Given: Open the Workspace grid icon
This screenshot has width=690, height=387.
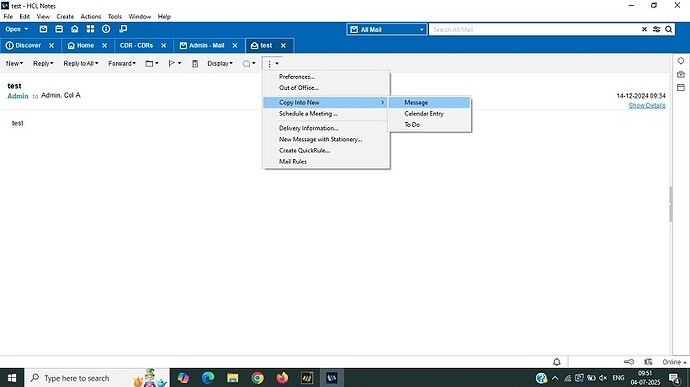Looking at the screenshot, I should [90, 29].
